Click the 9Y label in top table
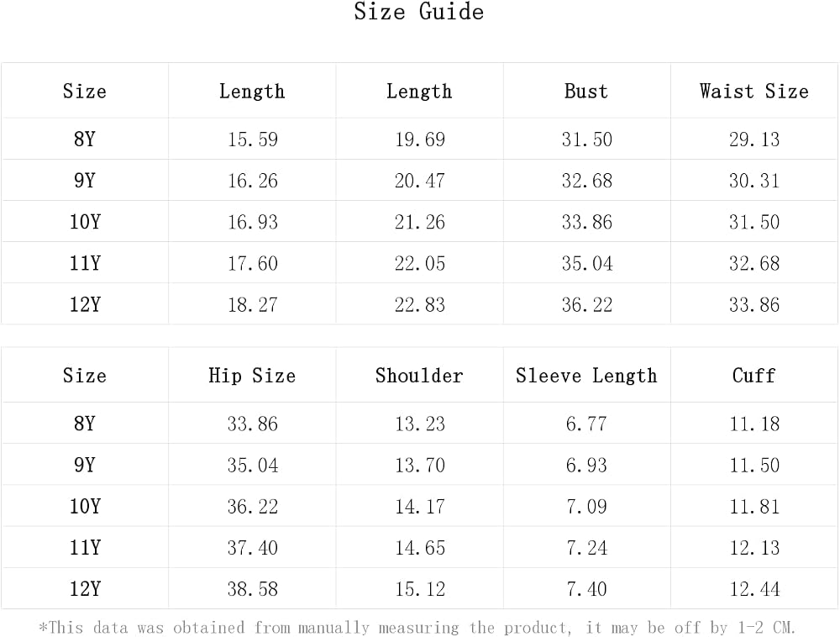Screen dimensions: 840x637 tap(85, 180)
